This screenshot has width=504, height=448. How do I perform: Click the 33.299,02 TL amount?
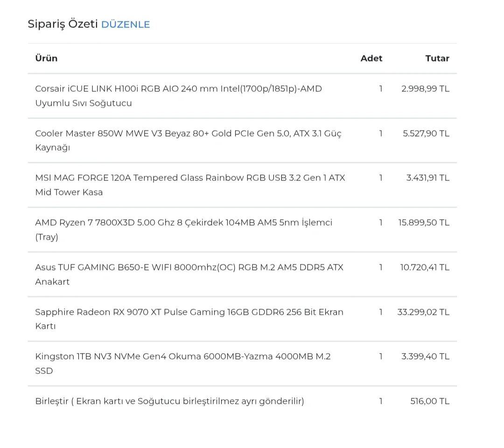click(423, 312)
